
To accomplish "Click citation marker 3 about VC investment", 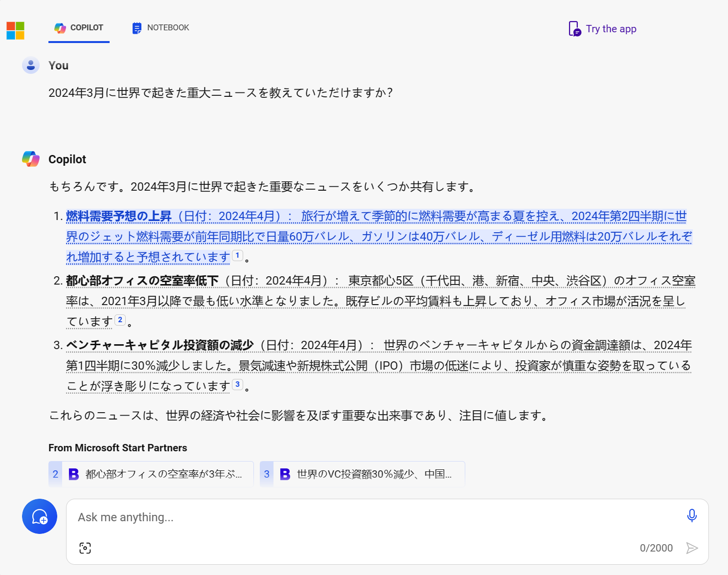I will click(x=238, y=385).
